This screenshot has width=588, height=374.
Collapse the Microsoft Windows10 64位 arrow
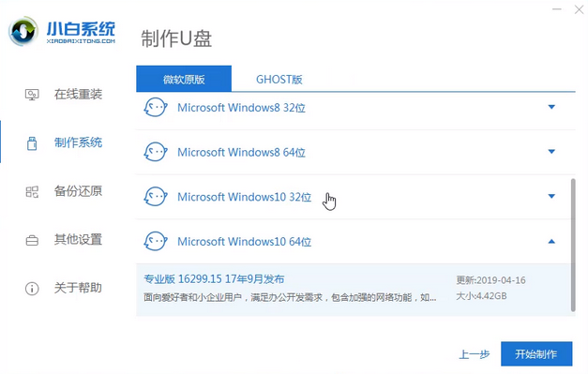pos(551,241)
